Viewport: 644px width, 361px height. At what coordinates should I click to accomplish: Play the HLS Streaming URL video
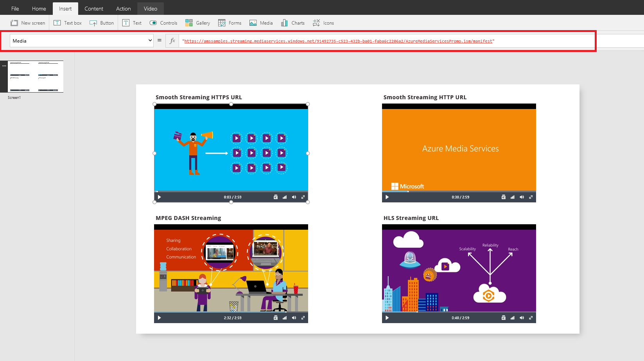click(x=387, y=318)
